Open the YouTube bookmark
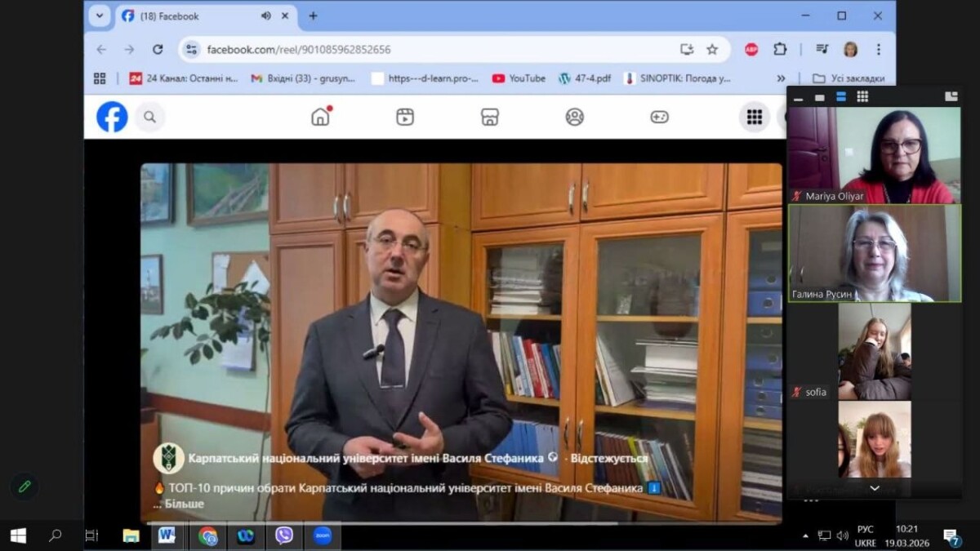 pyautogui.click(x=519, y=78)
